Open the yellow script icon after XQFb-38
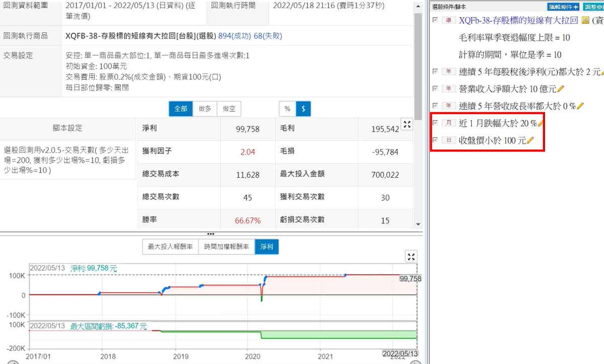This screenshot has height=364, width=604. 585,21
